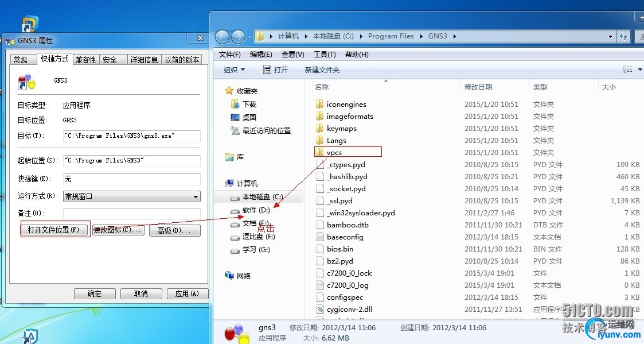Click into the 快捷键(K) field
Image resolution: width=644 pixels, height=344 pixels.
131,179
